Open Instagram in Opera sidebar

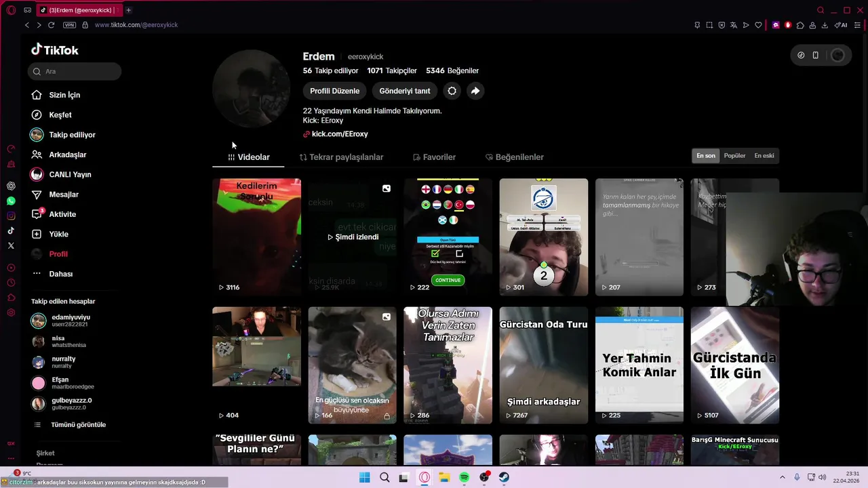pyautogui.click(x=11, y=216)
